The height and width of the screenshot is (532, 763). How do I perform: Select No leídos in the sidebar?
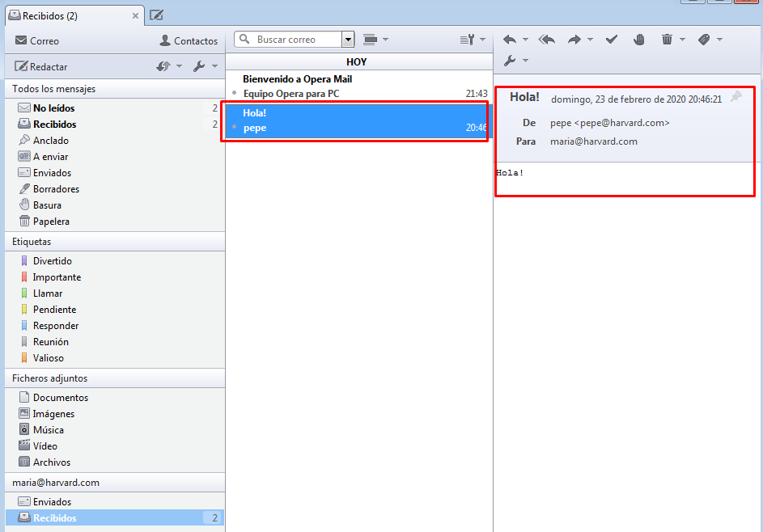click(54, 108)
